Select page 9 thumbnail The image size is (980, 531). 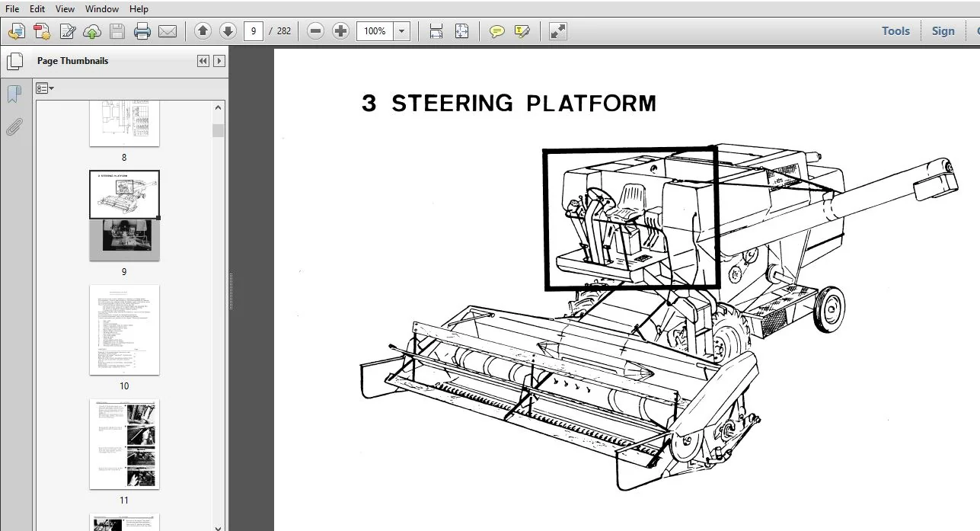(124, 216)
